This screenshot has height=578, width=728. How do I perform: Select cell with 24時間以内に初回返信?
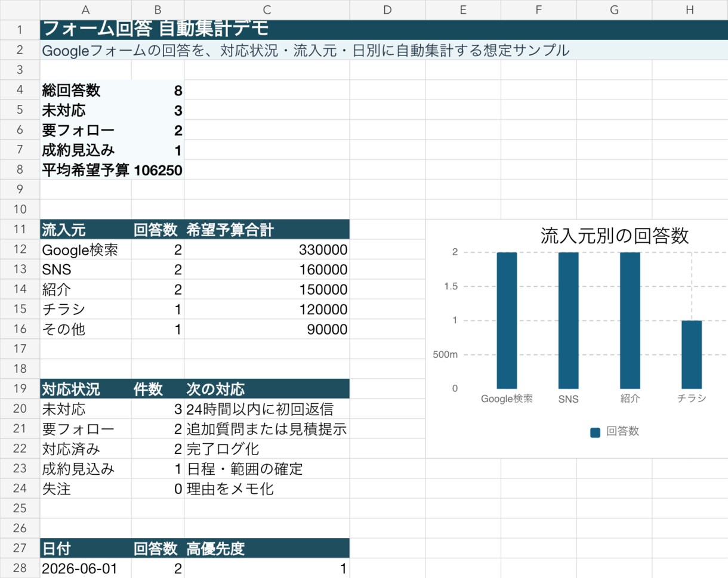click(x=267, y=409)
